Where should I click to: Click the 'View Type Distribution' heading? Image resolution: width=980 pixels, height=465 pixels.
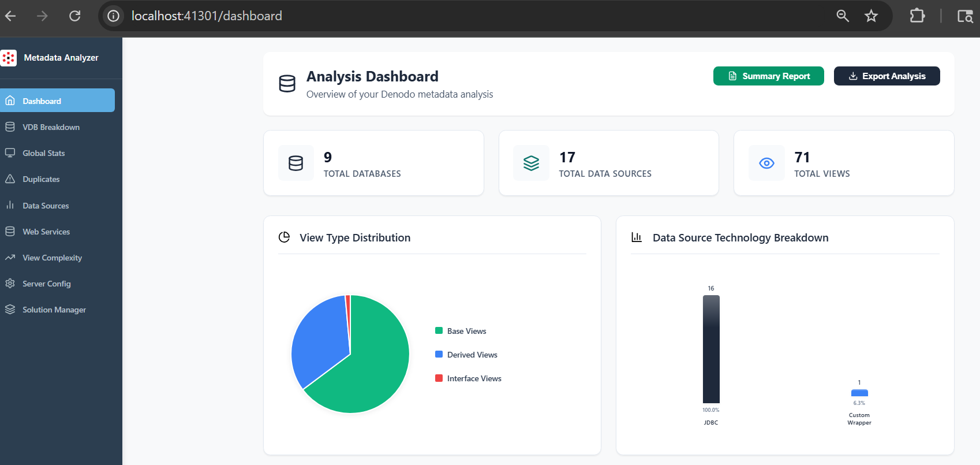click(355, 237)
